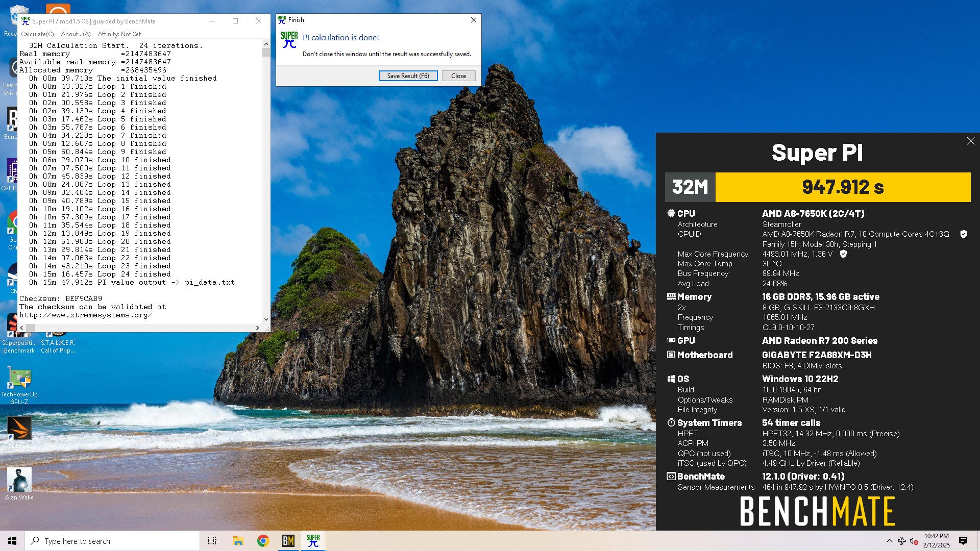The image size is (980, 551).
Task: Show hidden system tray icons
Action: [x=889, y=541]
